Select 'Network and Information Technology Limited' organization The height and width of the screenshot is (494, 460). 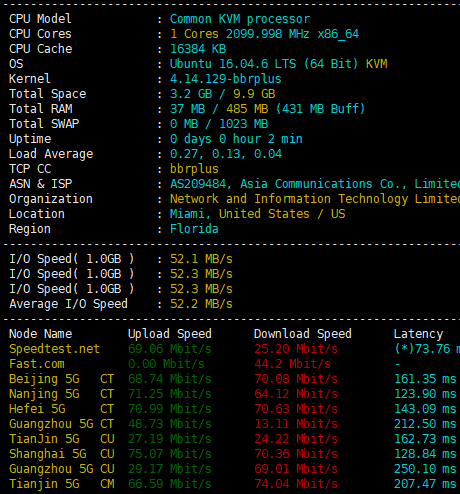point(315,199)
